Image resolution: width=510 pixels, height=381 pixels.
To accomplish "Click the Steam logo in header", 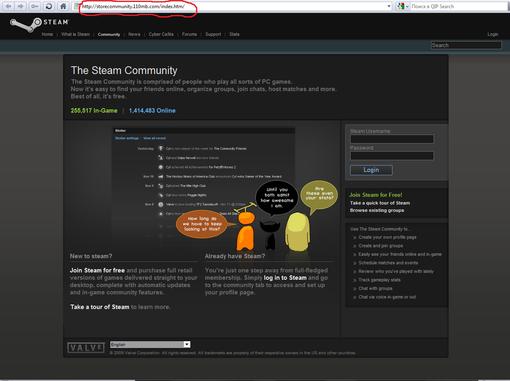I will tap(39, 24).
